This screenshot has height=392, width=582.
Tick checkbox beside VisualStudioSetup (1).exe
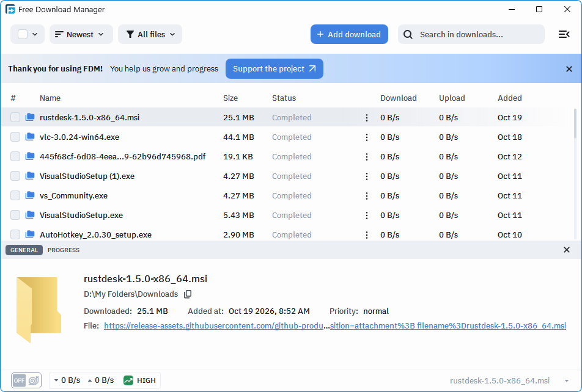(15, 176)
